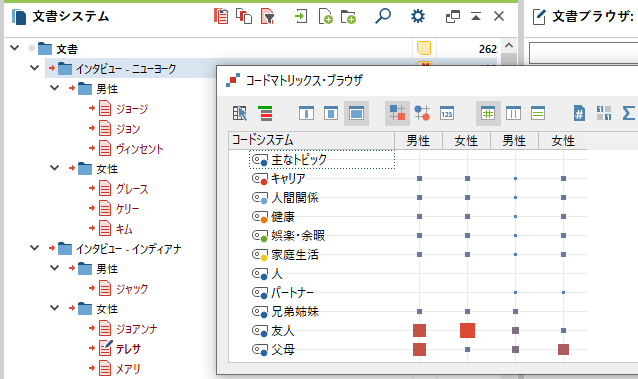638x379 pixels.
Task: Click the scroll up arrow in 文書システム
Action: tap(509, 46)
